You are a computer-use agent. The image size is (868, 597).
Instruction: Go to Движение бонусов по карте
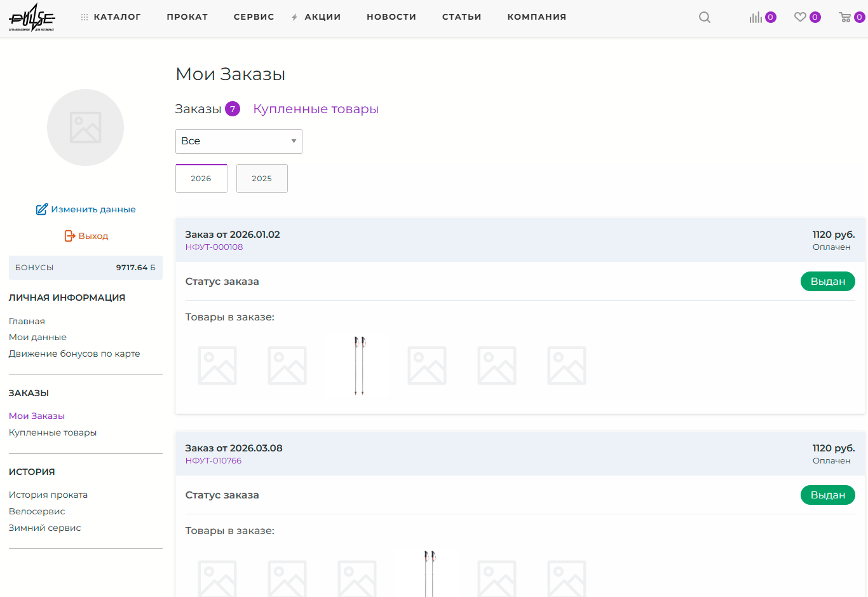74,353
